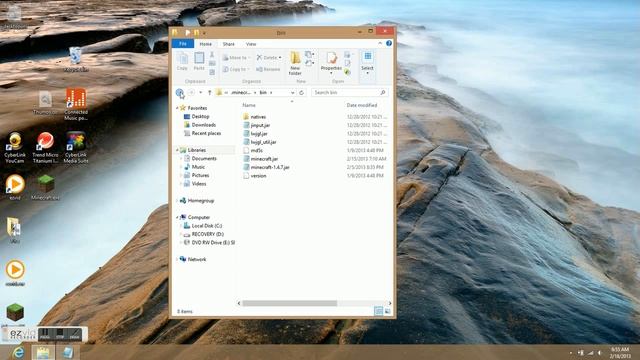Create a New folder from ribbon
The width and height of the screenshot is (640, 360).
point(295,64)
